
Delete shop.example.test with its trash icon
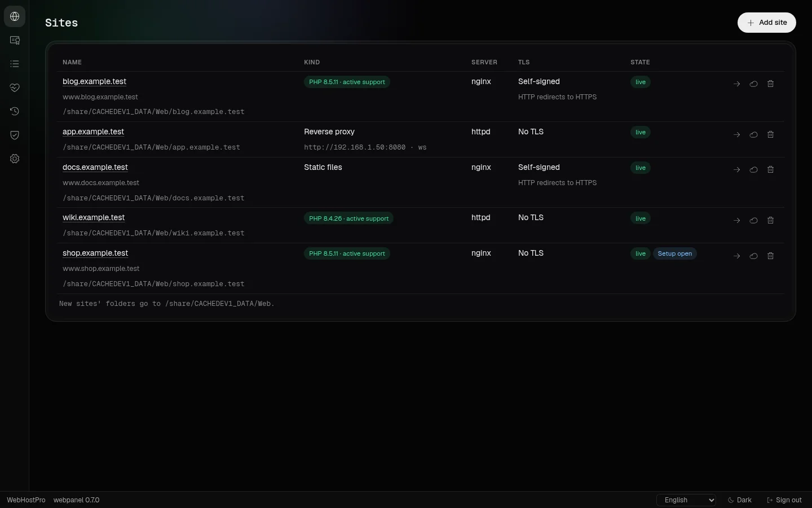point(770,256)
